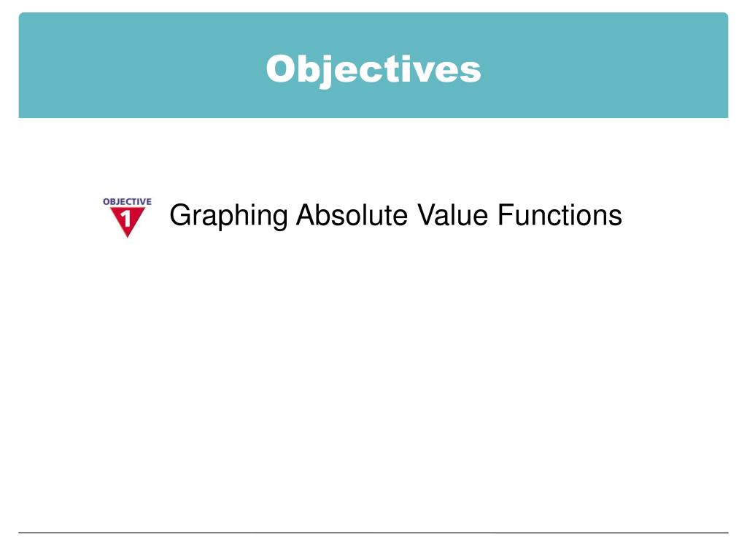Click the bottom tip of the red triangle

pyautogui.click(x=128, y=235)
